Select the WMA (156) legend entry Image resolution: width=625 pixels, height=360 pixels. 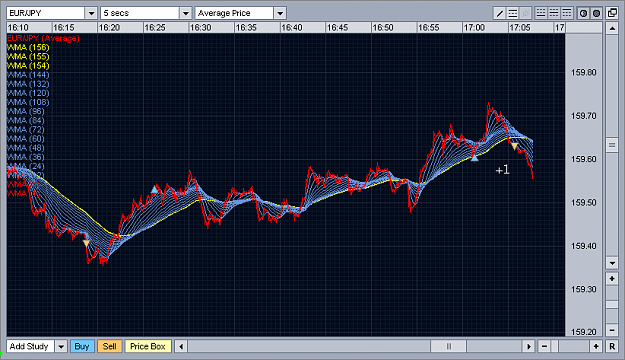pyautogui.click(x=28, y=47)
